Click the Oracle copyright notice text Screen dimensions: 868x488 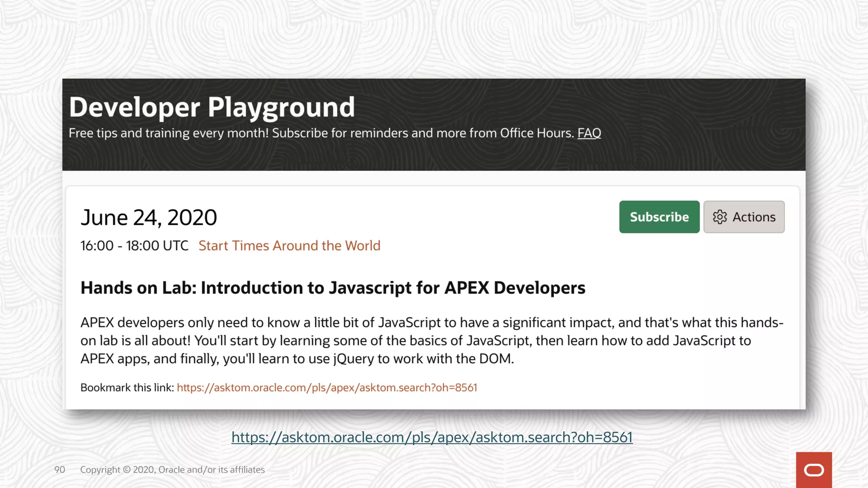click(x=172, y=470)
